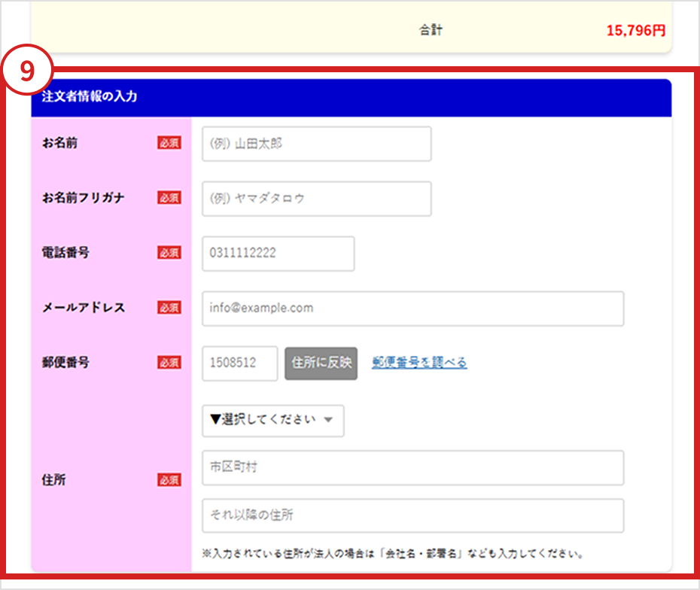Click the 必須 badge beside 電話番号

pos(169,253)
